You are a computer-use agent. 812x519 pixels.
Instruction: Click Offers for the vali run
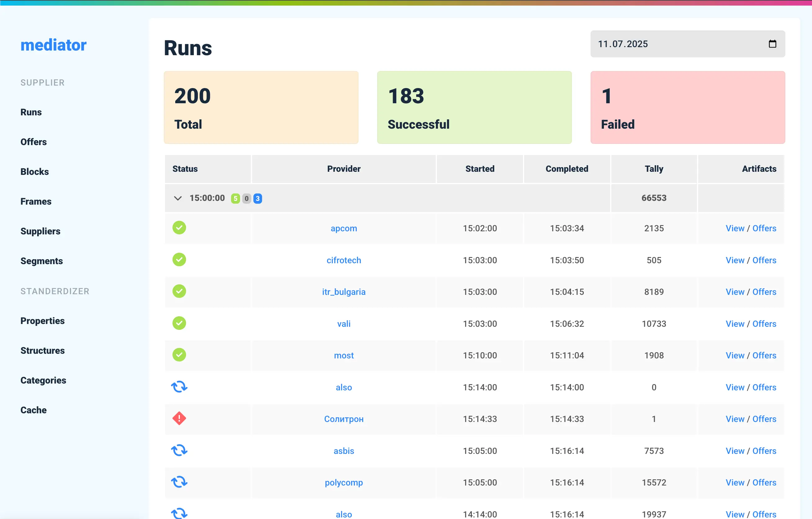(764, 324)
